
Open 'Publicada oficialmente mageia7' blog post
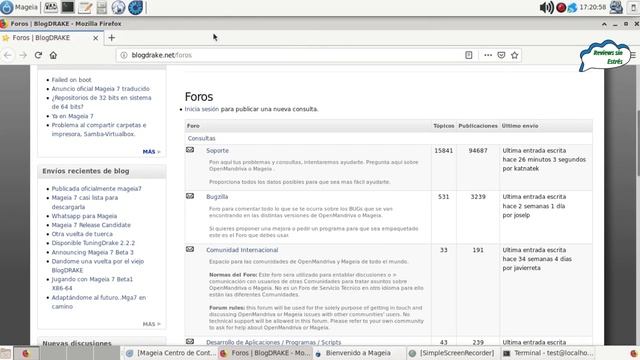click(x=96, y=189)
